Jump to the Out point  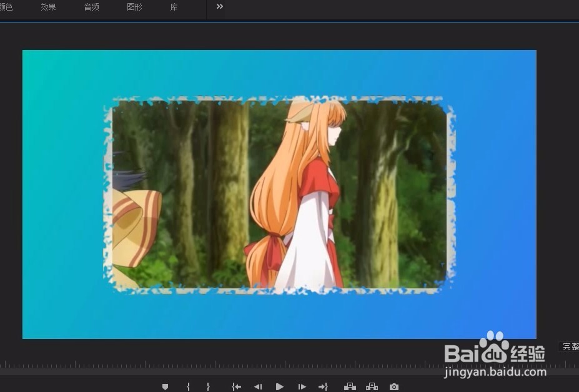[x=323, y=386]
